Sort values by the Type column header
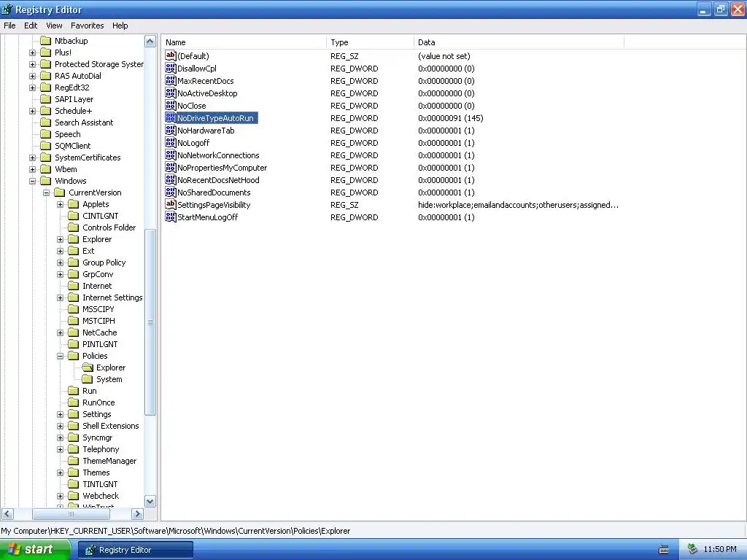Screen dimensions: 747x560 pyautogui.click(x=370, y=42)
